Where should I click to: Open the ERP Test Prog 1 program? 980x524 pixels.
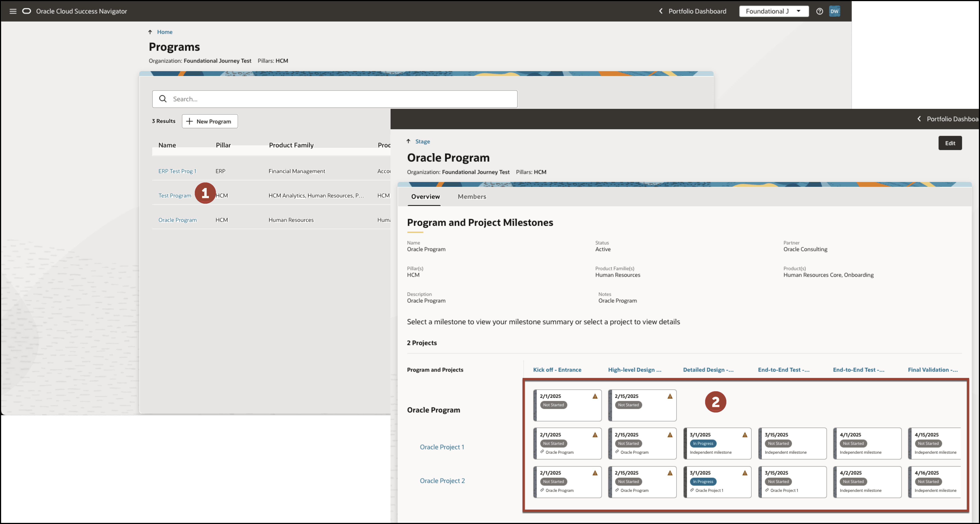[177, 171]
